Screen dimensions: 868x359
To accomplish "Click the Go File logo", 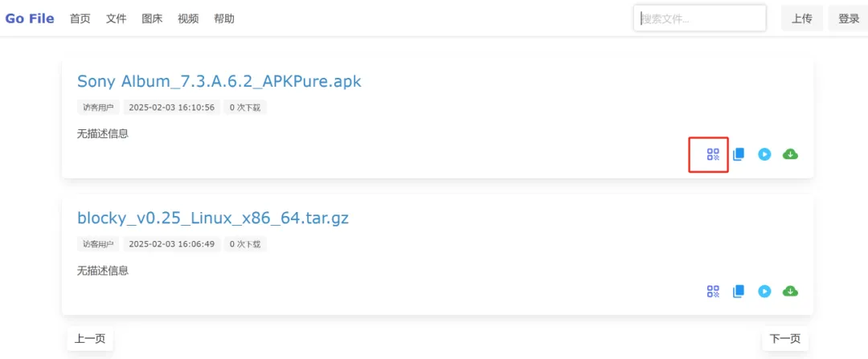I will [30, 18].
